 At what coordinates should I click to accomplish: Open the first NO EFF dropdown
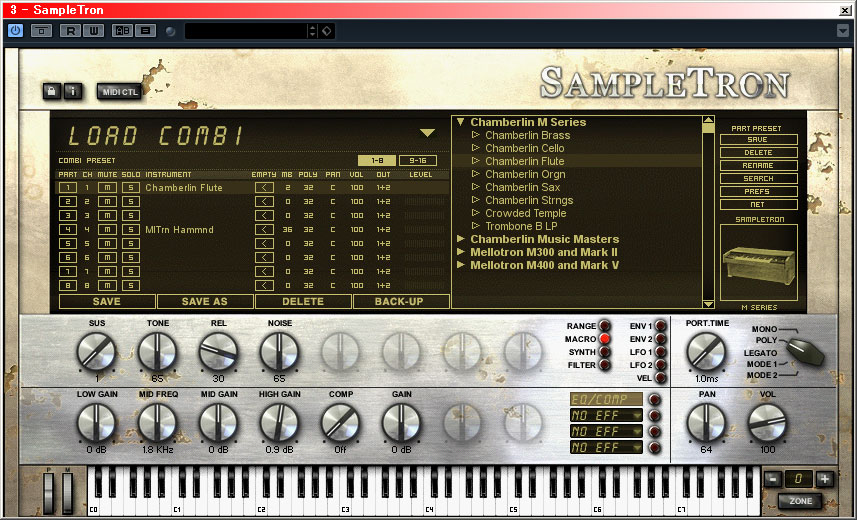coord(606,416)
